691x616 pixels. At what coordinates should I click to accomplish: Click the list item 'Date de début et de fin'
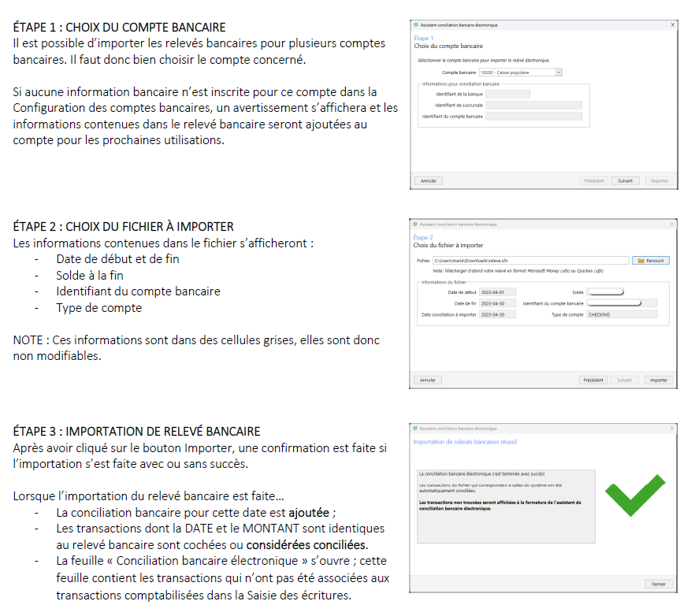point(117,259)
